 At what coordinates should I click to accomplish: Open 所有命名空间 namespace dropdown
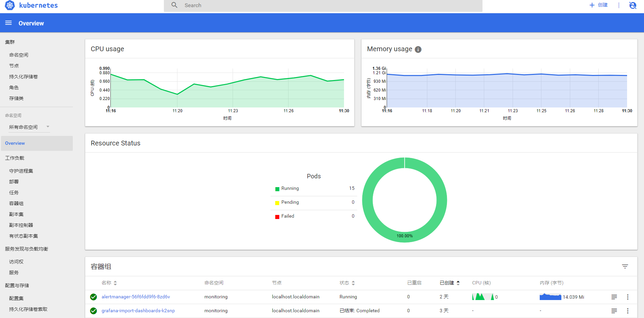coord(29,127)
